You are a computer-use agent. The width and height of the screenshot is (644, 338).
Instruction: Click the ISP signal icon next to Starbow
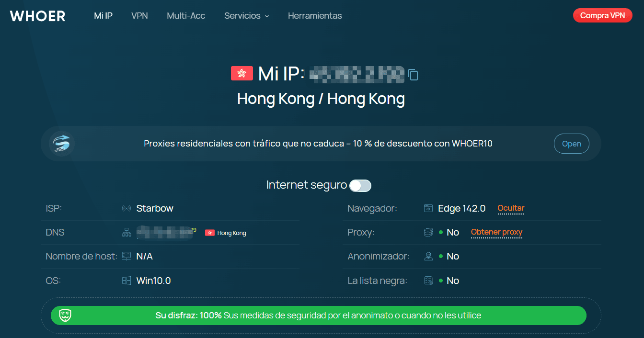126,209
